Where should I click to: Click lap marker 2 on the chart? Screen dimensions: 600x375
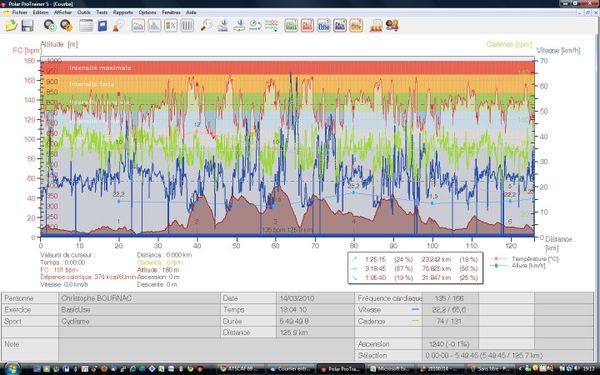point(197,221)
